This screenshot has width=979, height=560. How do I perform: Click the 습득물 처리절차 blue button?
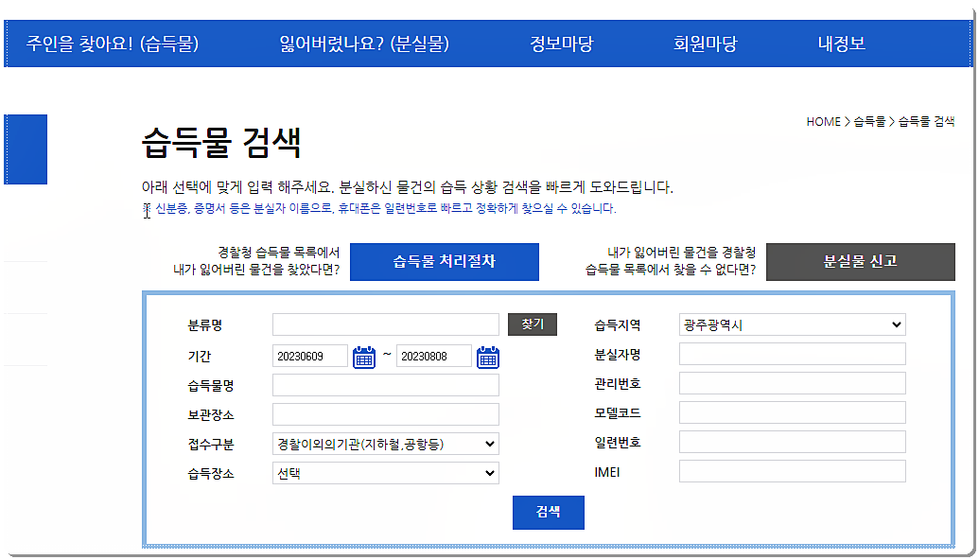click(x=444, y=261)
